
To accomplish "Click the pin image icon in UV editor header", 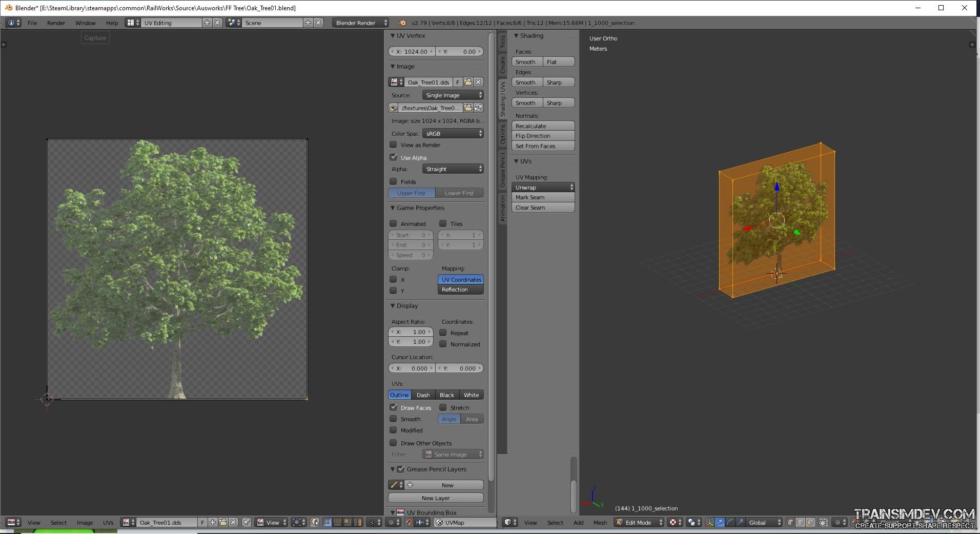I will point(247,522).
